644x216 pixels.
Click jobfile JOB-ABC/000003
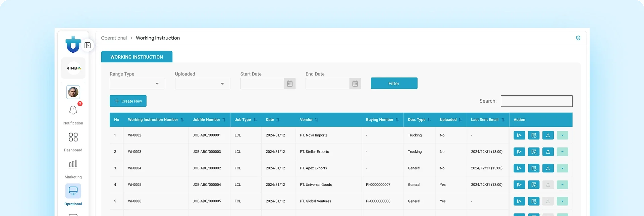pos(207,152)
